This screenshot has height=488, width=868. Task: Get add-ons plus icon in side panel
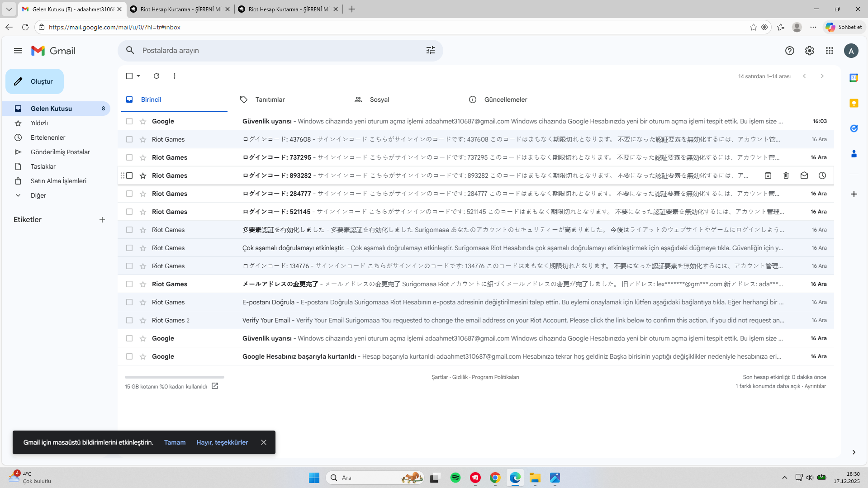[x=854, y=194]
